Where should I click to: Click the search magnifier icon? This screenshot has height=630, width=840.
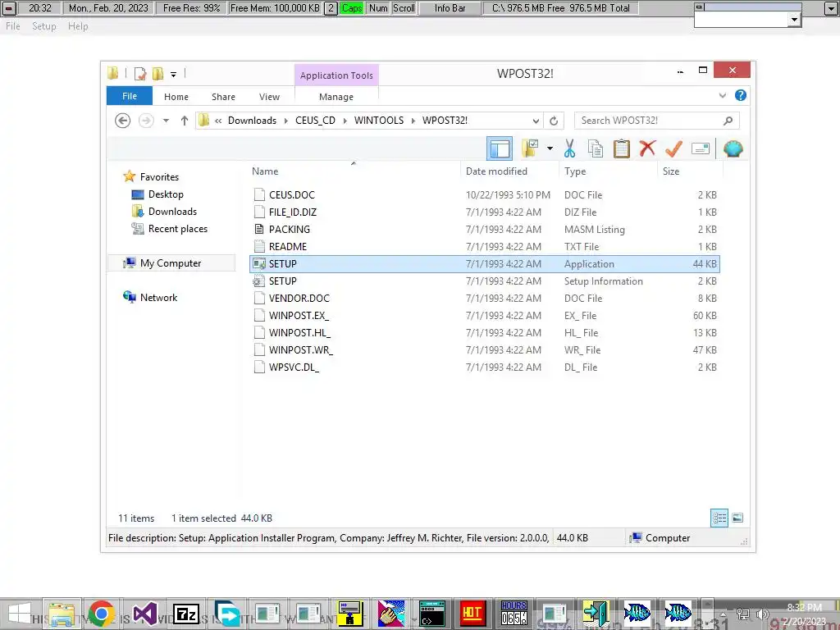tap(728, 121)
